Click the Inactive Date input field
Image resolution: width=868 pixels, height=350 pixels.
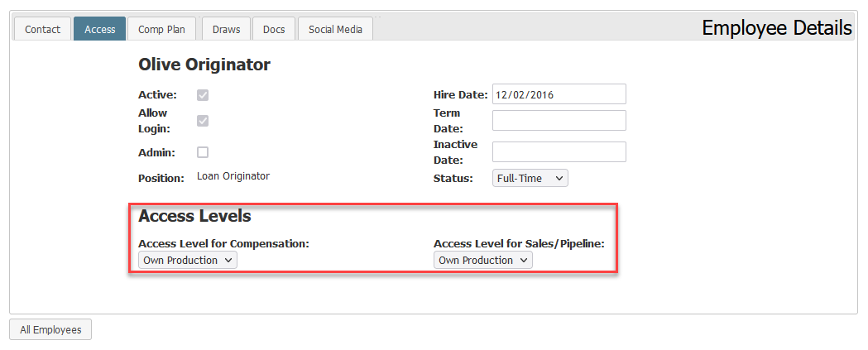point(559,151)
